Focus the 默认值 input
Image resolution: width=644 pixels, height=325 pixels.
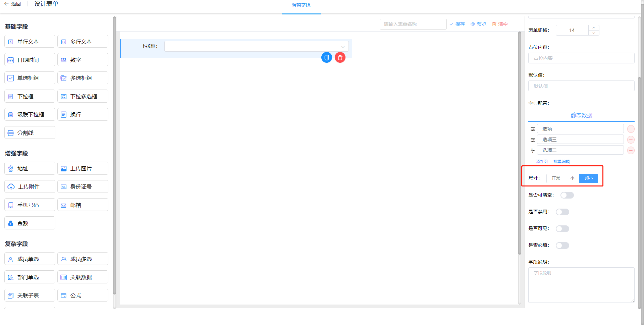(581, 86)
